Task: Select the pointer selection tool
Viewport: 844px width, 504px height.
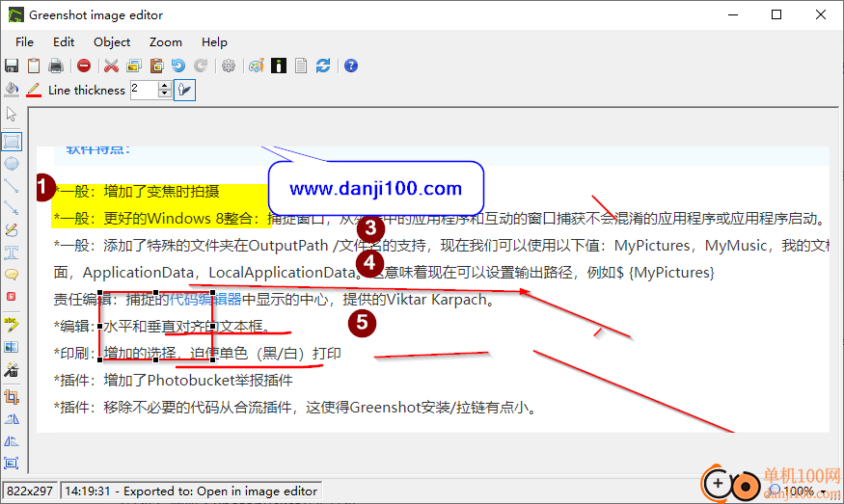Action: point(12,114)
